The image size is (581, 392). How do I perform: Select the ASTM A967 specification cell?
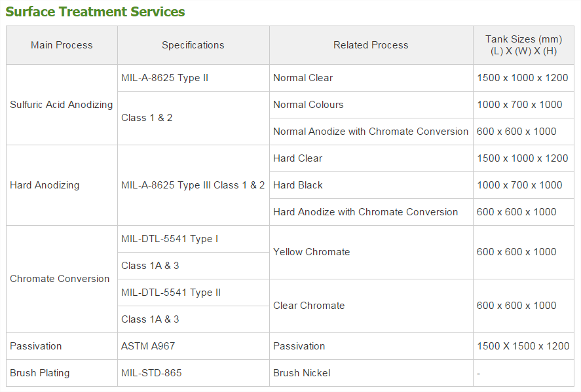pos(193,346)
